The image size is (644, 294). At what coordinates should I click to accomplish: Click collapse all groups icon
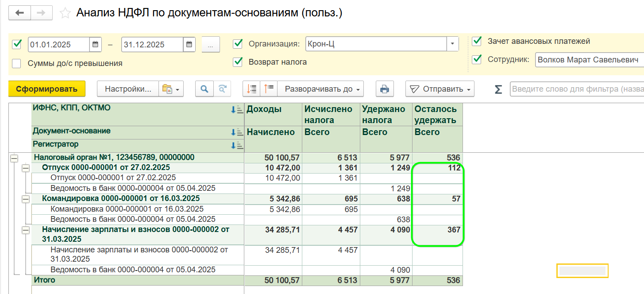tap(251, 89)
